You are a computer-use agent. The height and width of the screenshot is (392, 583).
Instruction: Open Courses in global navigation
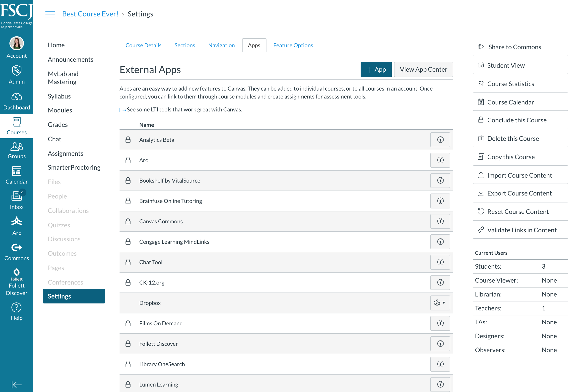tap(16, 126)
